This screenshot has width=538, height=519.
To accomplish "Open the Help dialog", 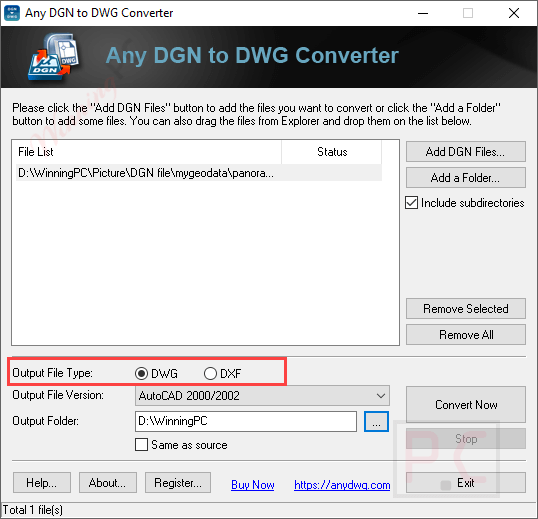I will tap(42, 483).
